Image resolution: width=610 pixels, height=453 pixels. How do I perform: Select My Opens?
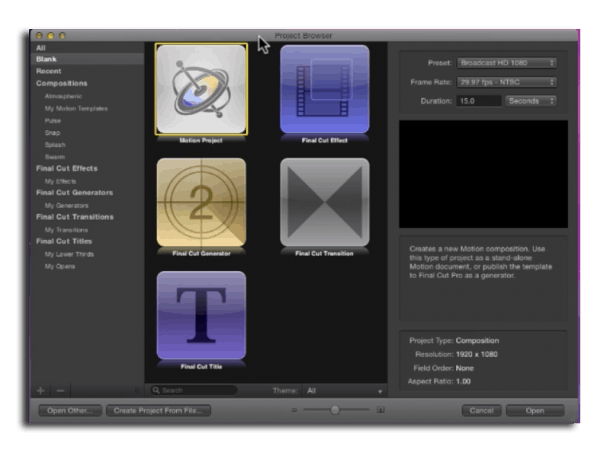60,266
